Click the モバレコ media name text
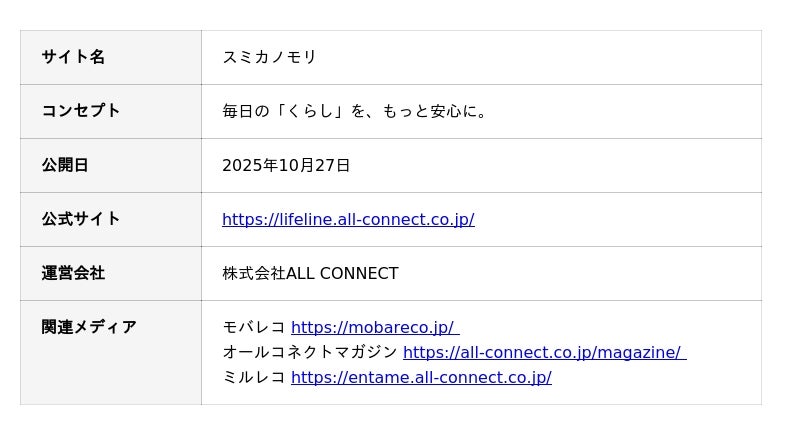The height and width of the screenshot is (435, 800). tap(254, 328)
